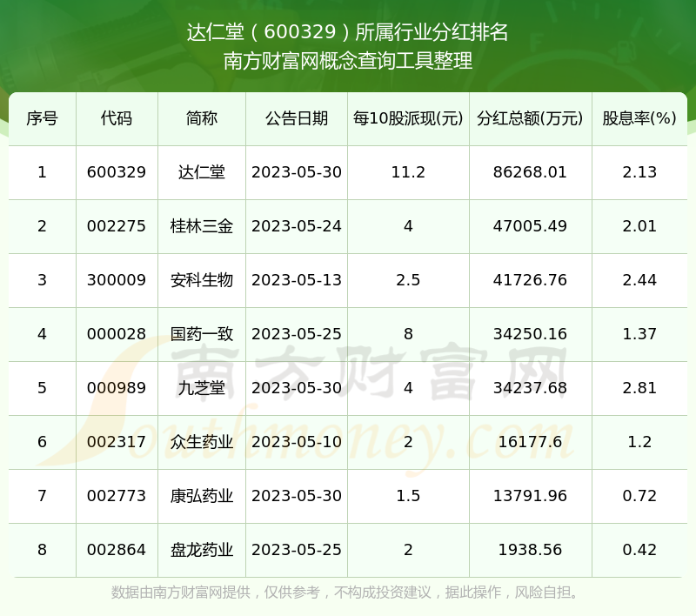Open 桂林三金 stock name
Viewport: 696px width, 616px height.
coord(202,226)
